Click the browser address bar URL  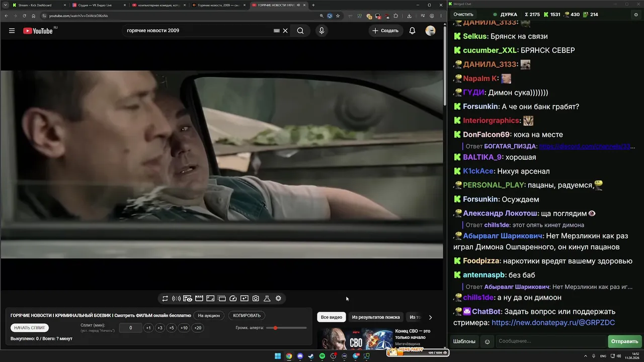78,16
